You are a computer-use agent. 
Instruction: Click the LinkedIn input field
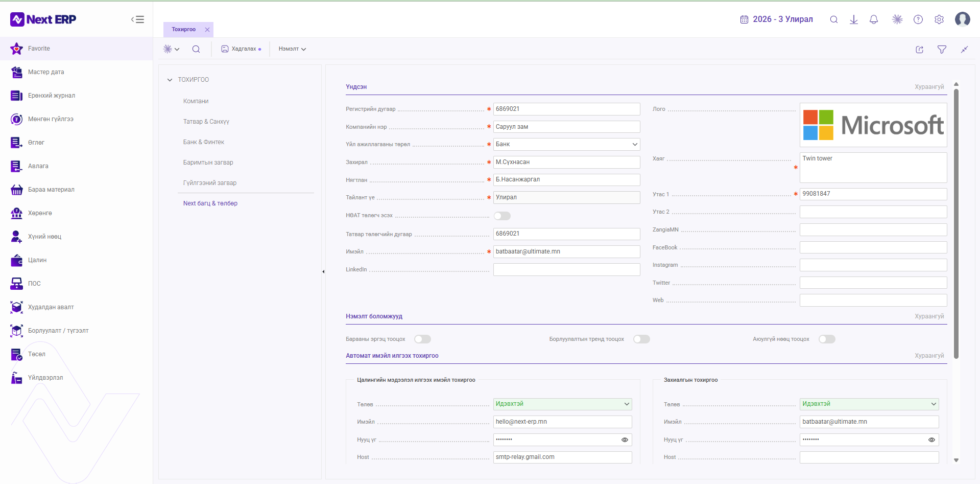(566, 269)
